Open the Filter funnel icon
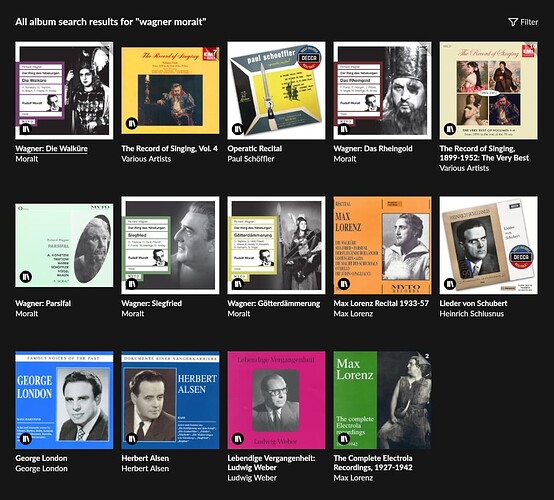The width and height of the screenshot is (554, 500). 513,22
